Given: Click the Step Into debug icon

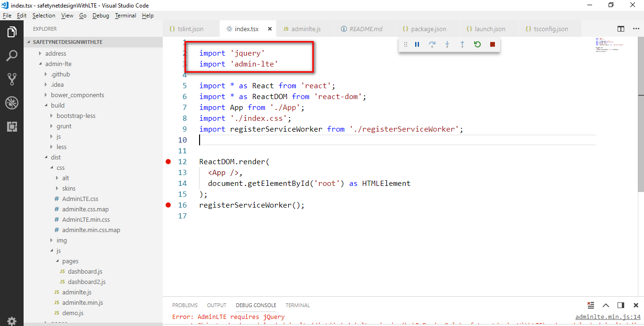Looking at the screenshot, I should (447, 44).
